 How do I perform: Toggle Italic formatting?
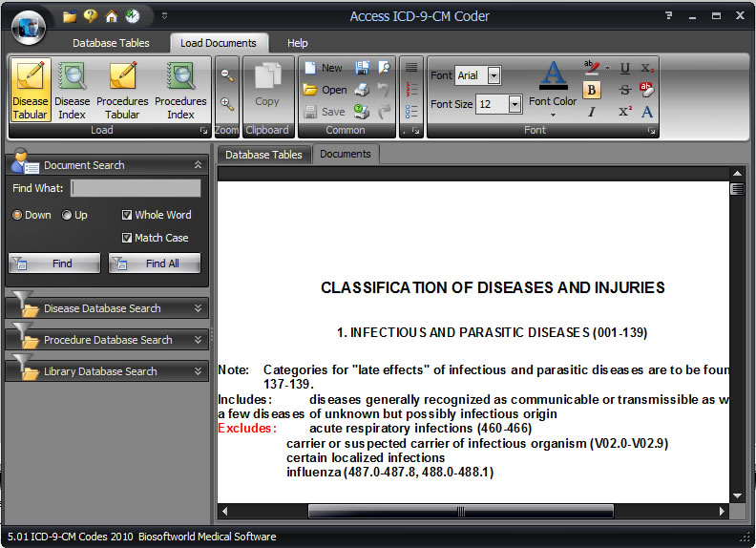(x=592, y=112)
